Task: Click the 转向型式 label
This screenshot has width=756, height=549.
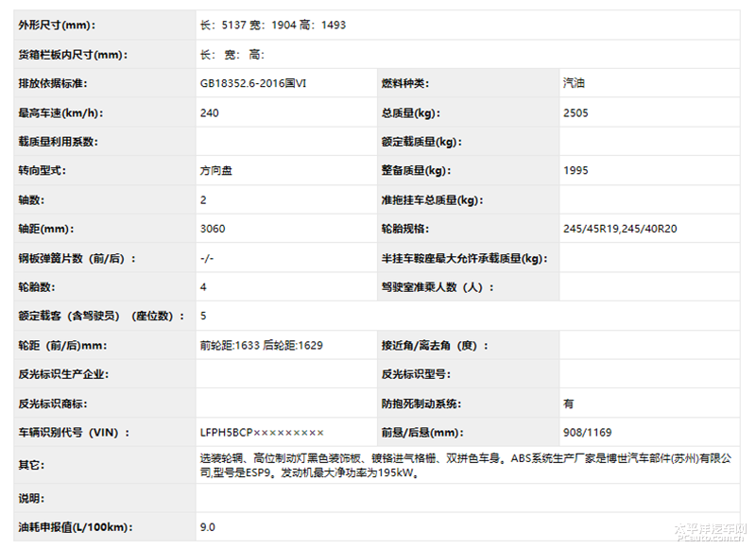Action: [x=42, y=170]
